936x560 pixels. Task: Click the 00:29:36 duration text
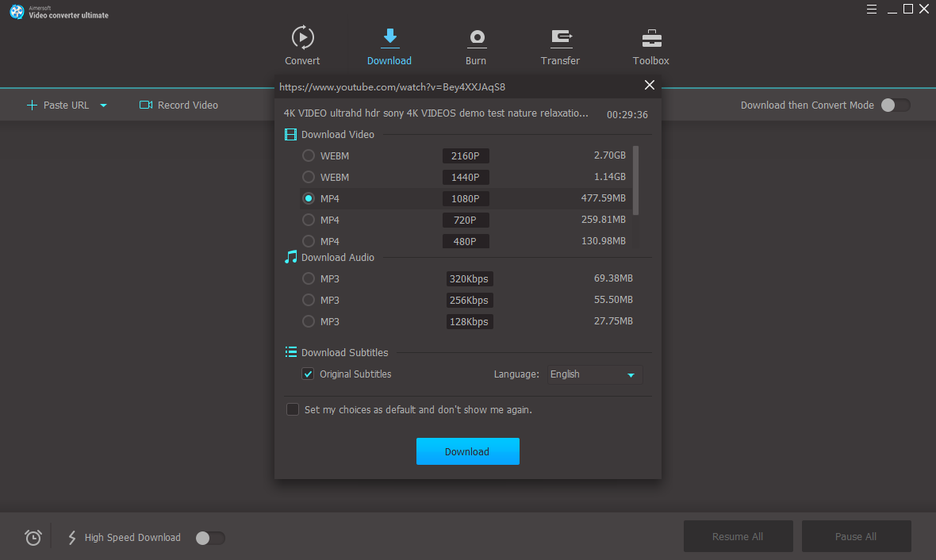pos(627,115)
